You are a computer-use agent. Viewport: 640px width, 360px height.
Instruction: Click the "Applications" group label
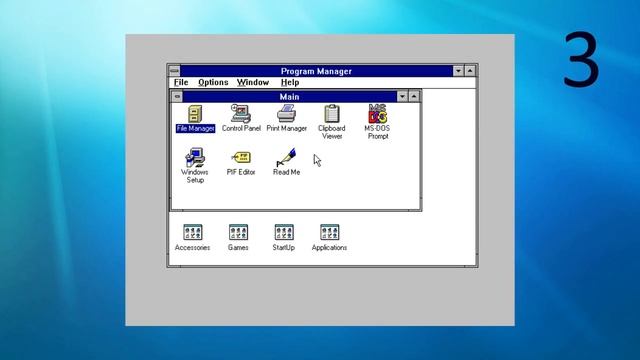329,247
